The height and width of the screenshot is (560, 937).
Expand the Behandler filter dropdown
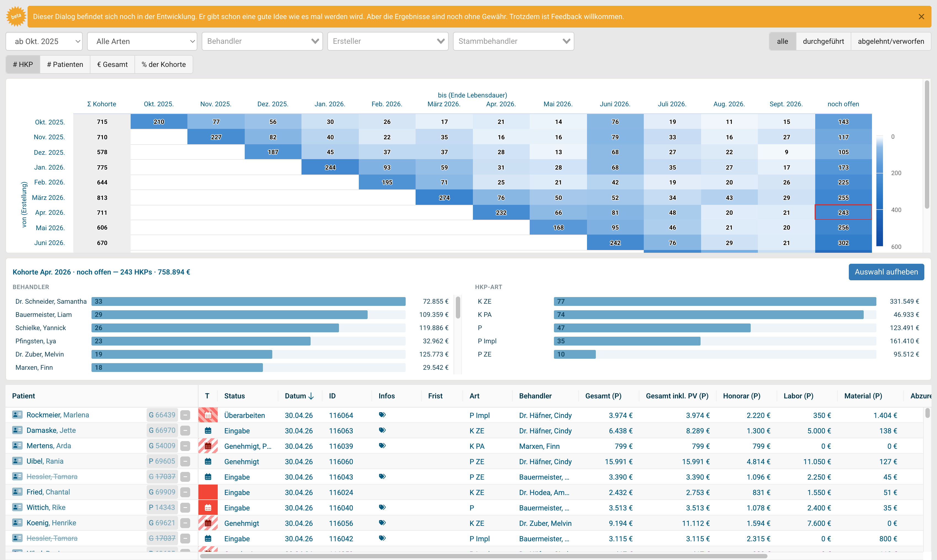click(x=262, y=41)
